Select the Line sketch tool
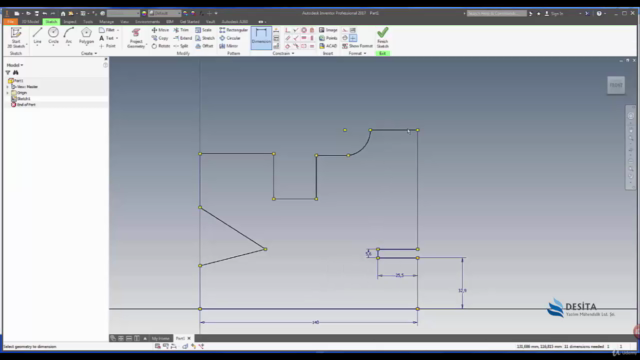The image size is (640, 360). 37,36
